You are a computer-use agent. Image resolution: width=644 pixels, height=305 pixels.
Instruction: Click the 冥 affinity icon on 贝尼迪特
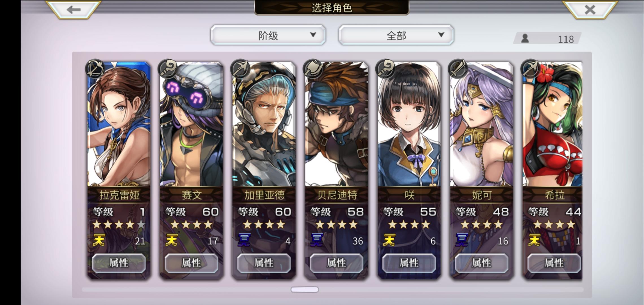[317, 240]
